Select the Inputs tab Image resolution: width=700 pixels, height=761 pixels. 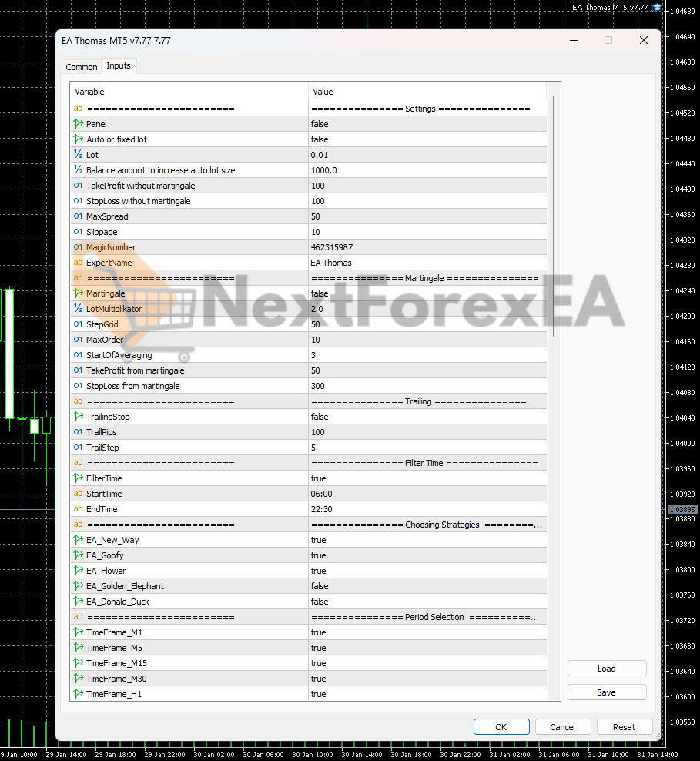119,66
